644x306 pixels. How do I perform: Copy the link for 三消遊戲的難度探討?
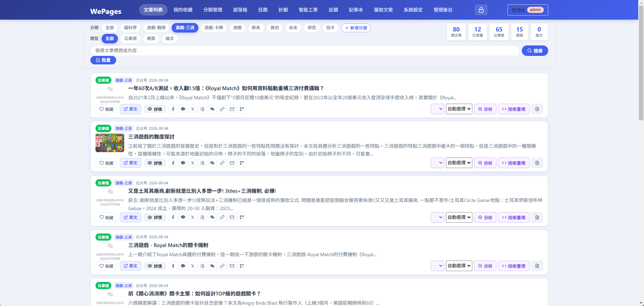coord(222,163)
